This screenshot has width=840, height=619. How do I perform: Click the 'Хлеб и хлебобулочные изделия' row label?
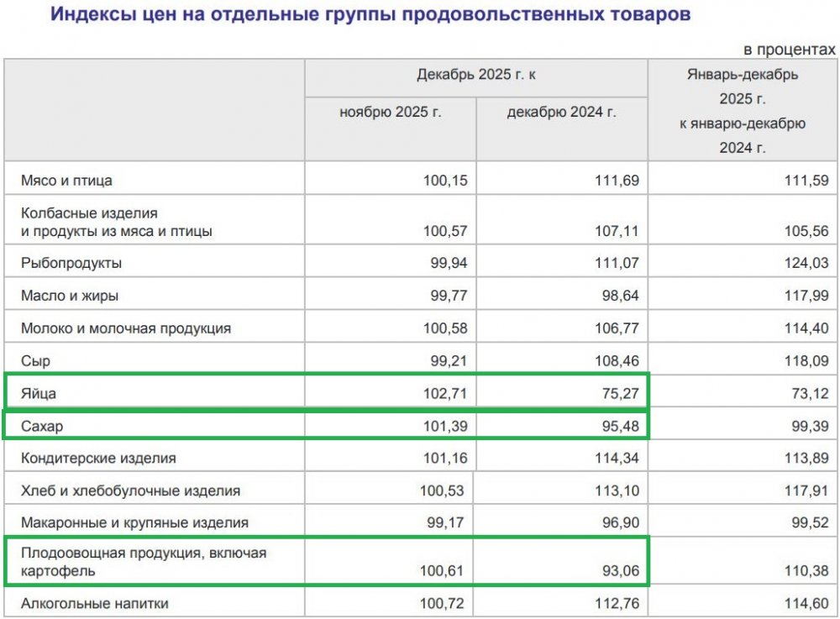pyautogui.click(x=131, y=490)
